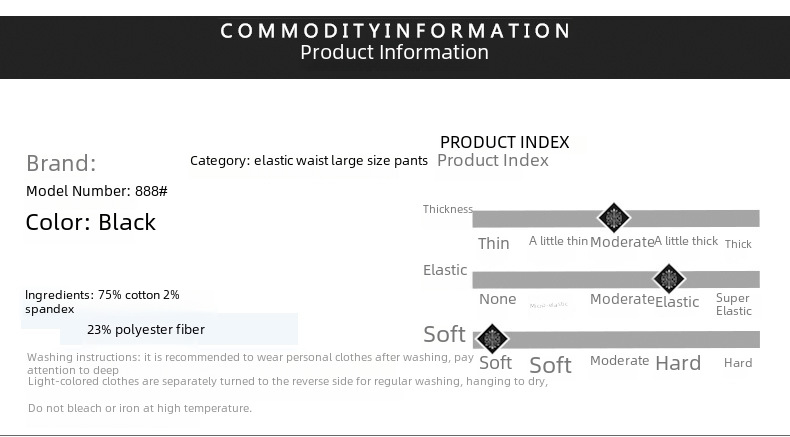Click the Category elastic waist pants text
The width and height of the screenshot is (790, 437).
tap(309, 161)
